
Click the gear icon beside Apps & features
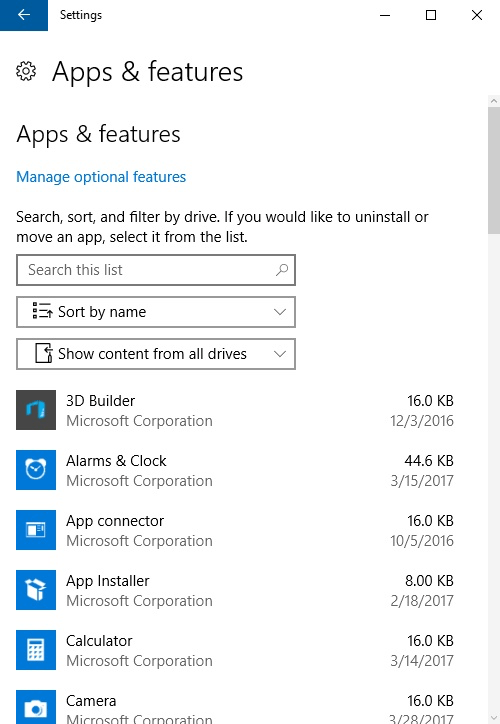(x=26, y=72)
